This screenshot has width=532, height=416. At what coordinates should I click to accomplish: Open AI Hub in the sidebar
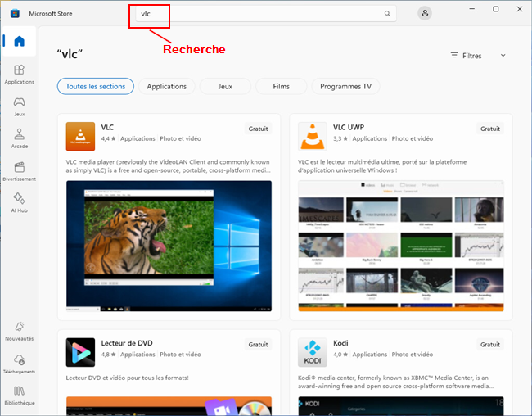tap(20, 203)
